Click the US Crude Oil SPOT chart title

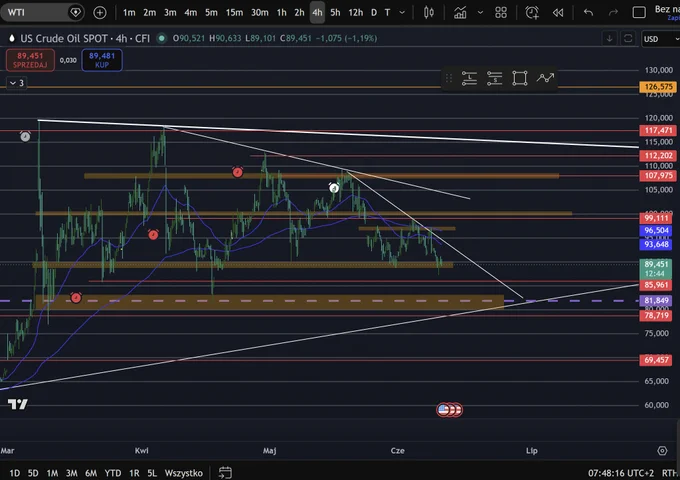[x=85, y=39]
